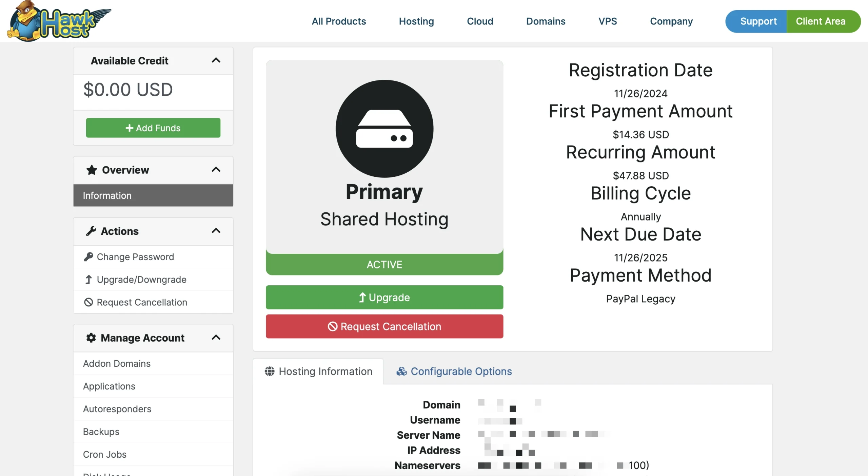868x476 pixels.
Task: Click the key icon beside Change Password
Action: pos(88,257)
